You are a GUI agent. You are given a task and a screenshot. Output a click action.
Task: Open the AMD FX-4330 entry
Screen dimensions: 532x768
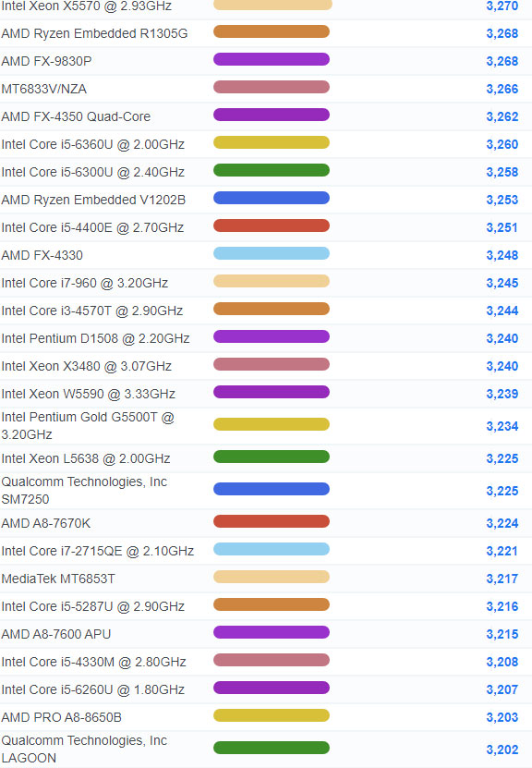(42, 255)
